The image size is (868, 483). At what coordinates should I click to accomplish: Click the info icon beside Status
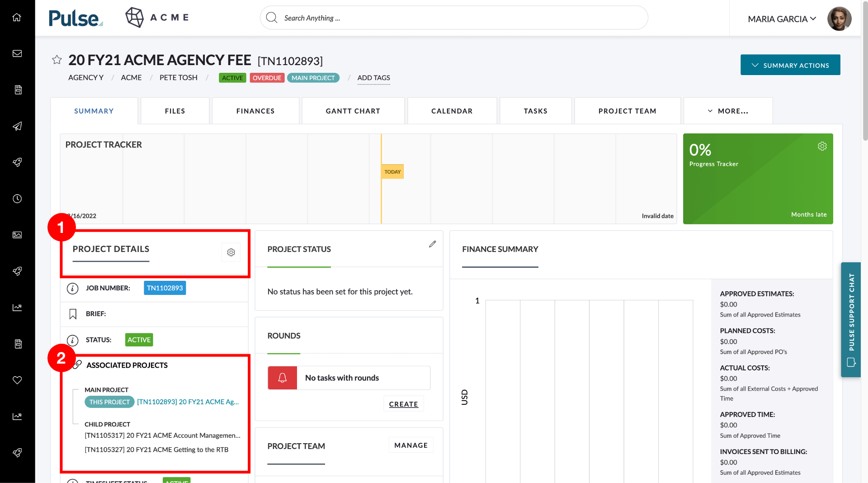coord(72,340)
